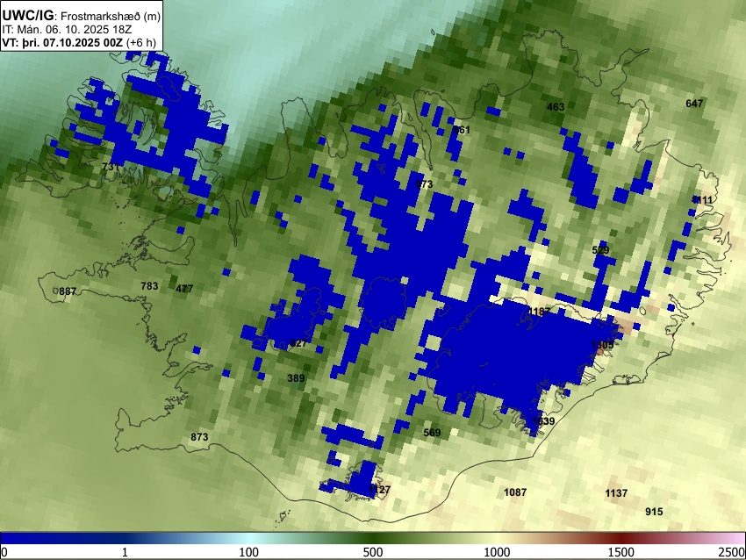Click the legend label 0
Image resolution: width=746 pixels, height=560 pixels.
(x=4, y=552)
